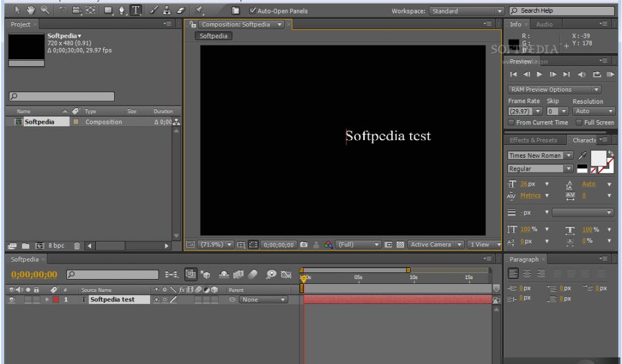Viewport: 622px width, 364px height.
Task: Open the 1 View layout dropdown
Action: [x=484, y=244]
